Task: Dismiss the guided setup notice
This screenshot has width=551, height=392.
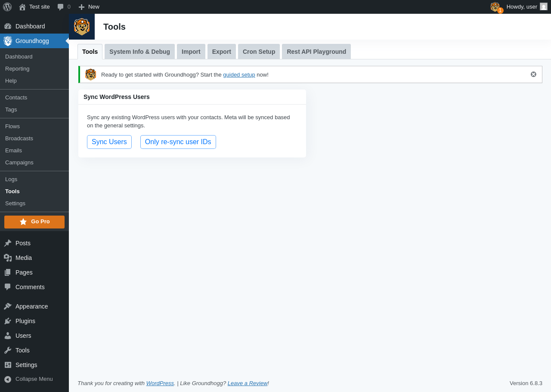Action: [534, 74]
